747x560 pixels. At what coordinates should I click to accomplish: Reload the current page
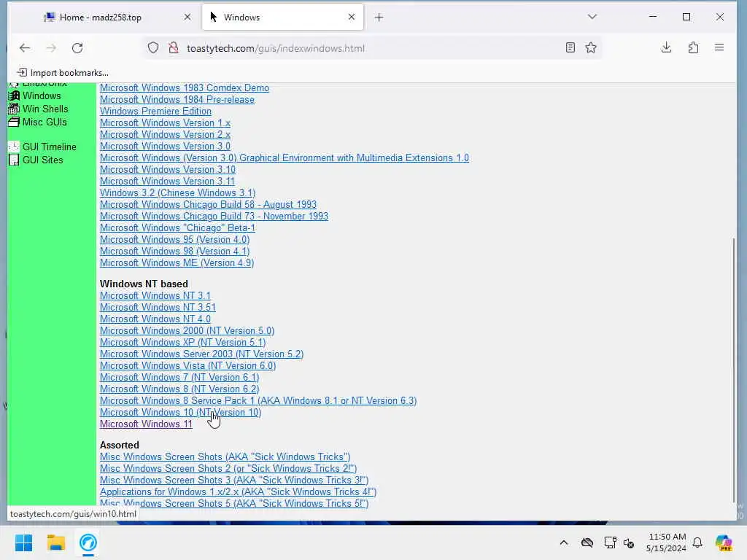[x=77, y=47]
